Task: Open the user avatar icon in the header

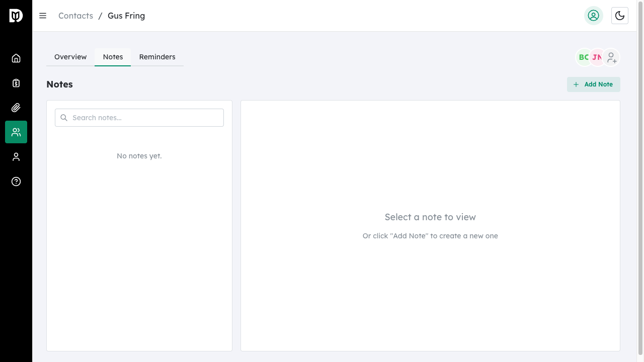Action: click(x=593, y=16)
